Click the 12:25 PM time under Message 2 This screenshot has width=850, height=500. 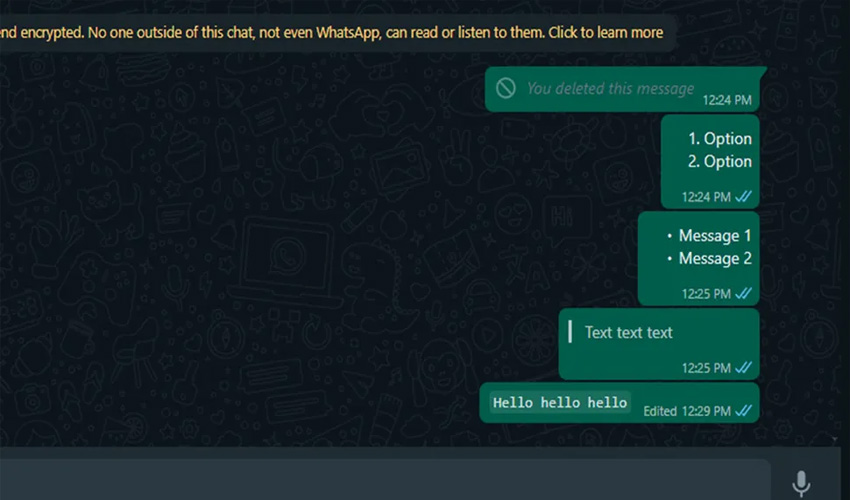tap(706, 294)
